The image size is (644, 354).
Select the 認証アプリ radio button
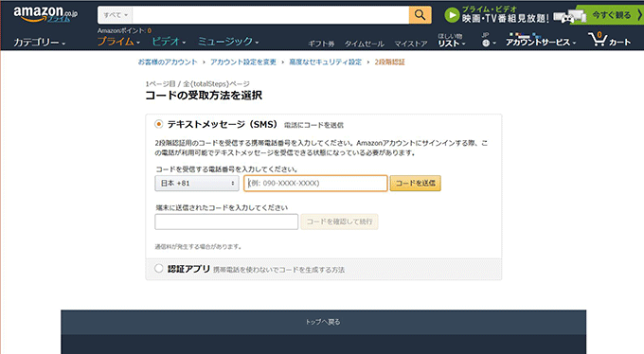(x=158, y=269)
